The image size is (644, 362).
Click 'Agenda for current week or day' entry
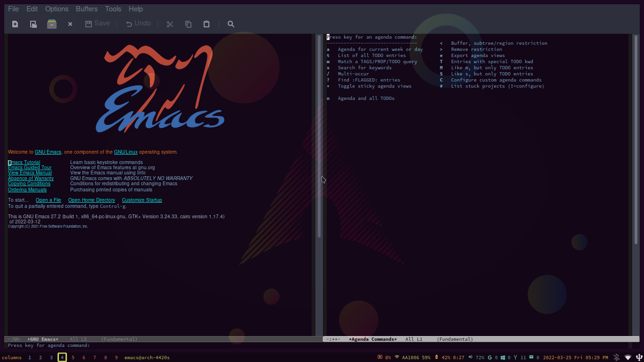380,49
